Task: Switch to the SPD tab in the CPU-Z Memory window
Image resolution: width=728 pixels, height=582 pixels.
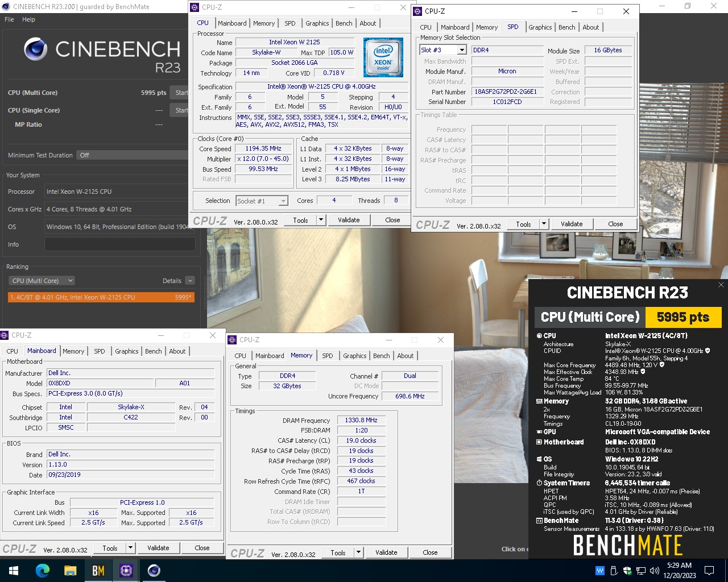Action: [x=327, y=356]
